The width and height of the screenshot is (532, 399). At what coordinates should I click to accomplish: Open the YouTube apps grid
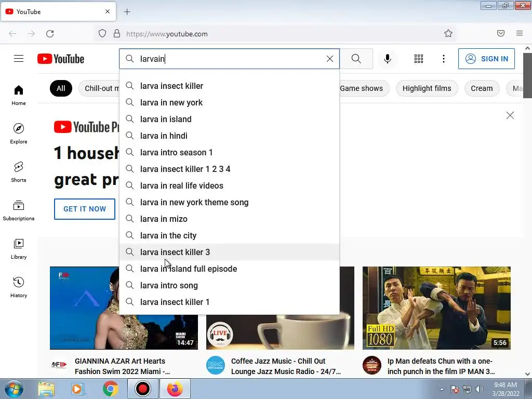[x=419, y=59]
